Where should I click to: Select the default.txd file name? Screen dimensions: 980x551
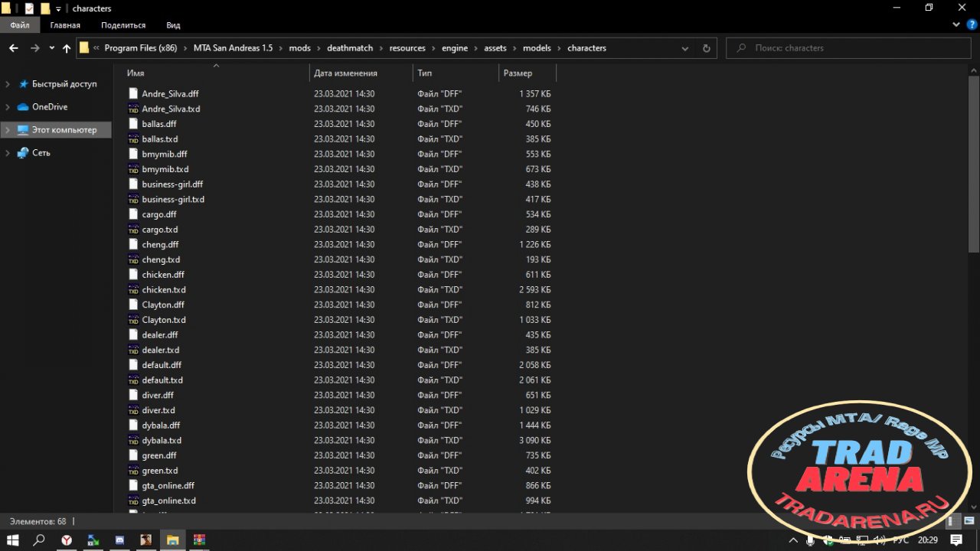[x=162, y=380]
